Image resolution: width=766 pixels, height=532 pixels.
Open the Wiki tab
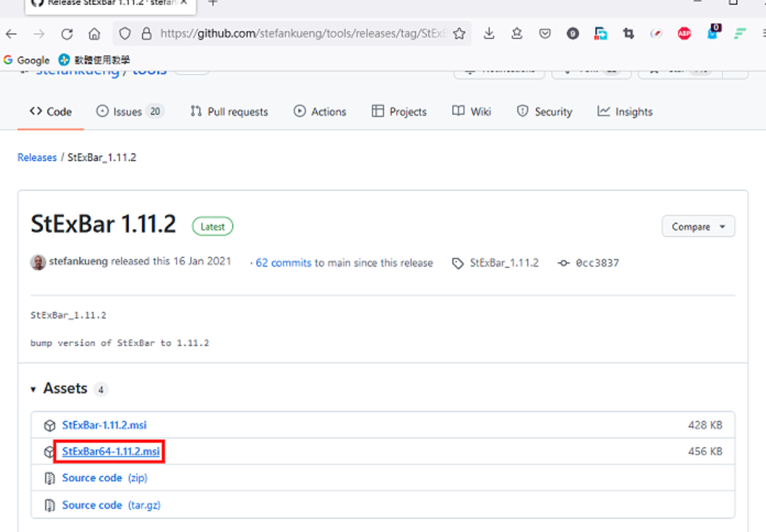point(472,112)
